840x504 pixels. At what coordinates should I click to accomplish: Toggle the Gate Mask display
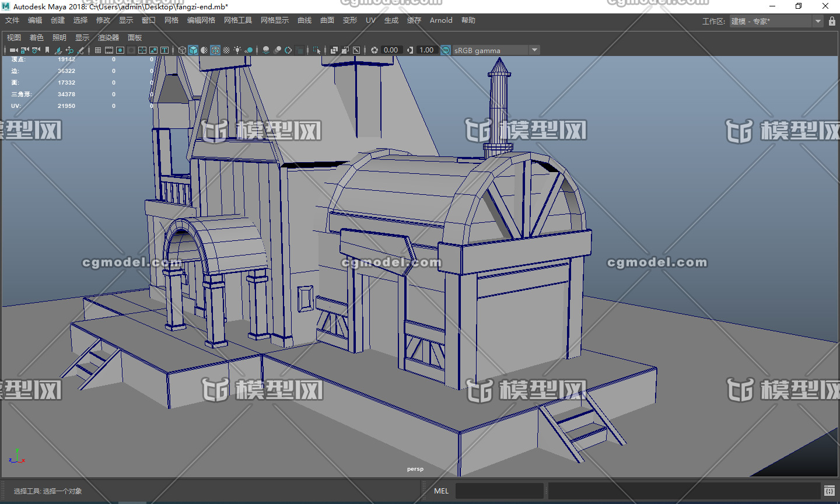coord(131,50)
